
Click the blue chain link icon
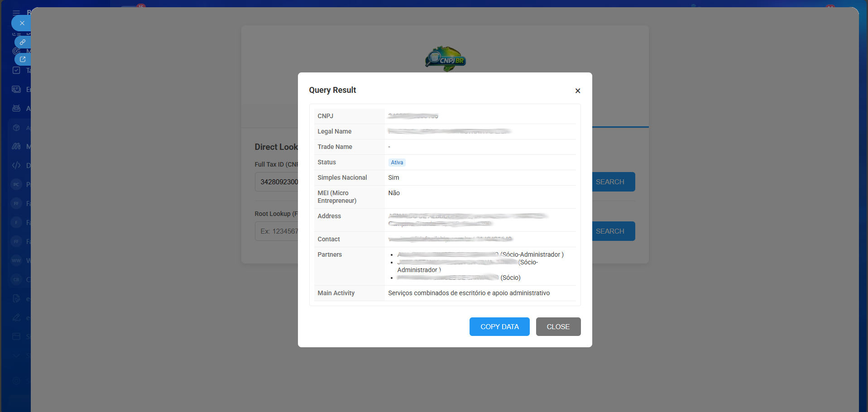pyautogui.click(x=22, y=42)
